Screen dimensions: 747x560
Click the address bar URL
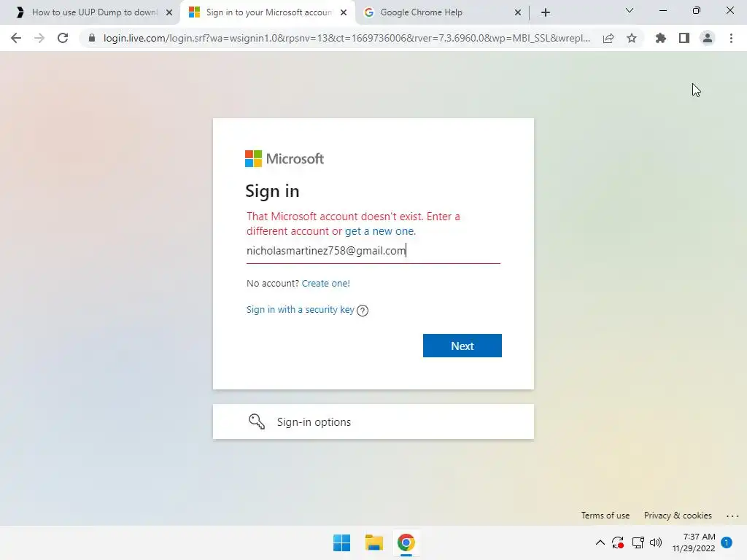(x=347, y=38)
